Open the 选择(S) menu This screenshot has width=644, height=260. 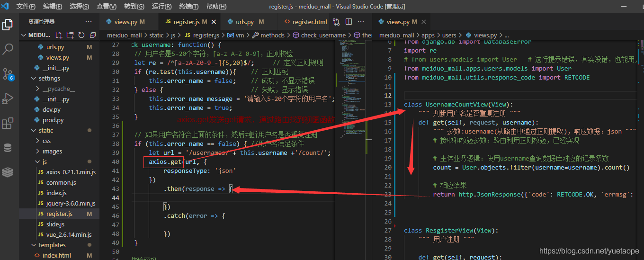[x=79, y=7]
